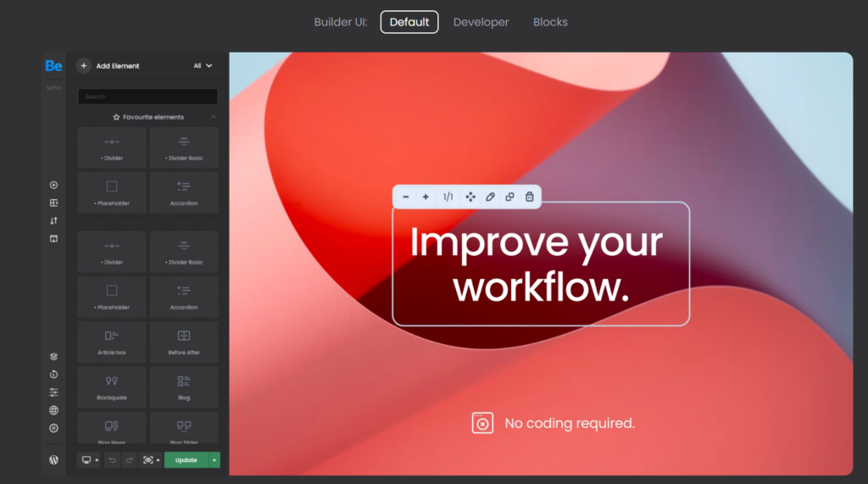The image size is (868, 484).
Task: Select the Blockquote element
Action: pos(112,387)
